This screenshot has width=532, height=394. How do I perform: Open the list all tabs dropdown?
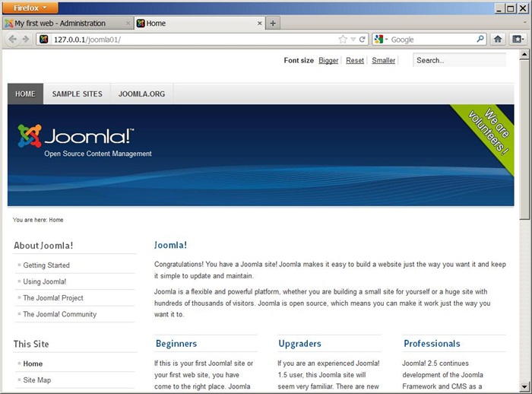[x=524, y=22]
